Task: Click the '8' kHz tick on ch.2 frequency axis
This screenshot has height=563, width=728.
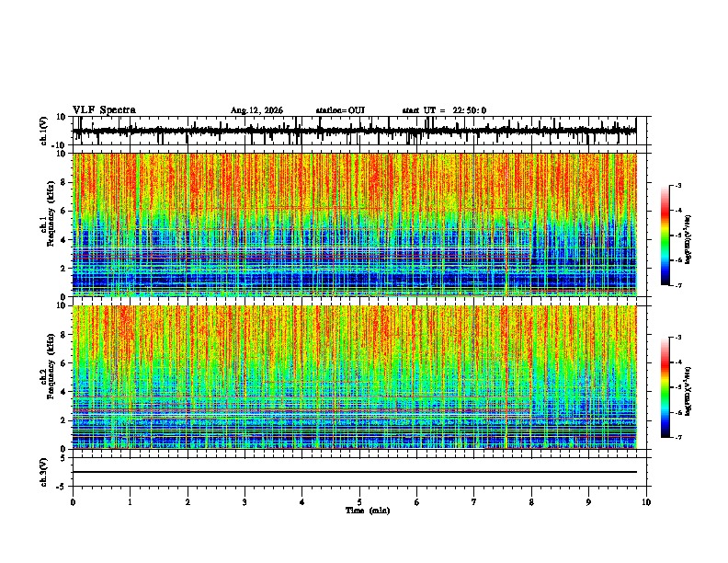Action: tap(63, 335)
